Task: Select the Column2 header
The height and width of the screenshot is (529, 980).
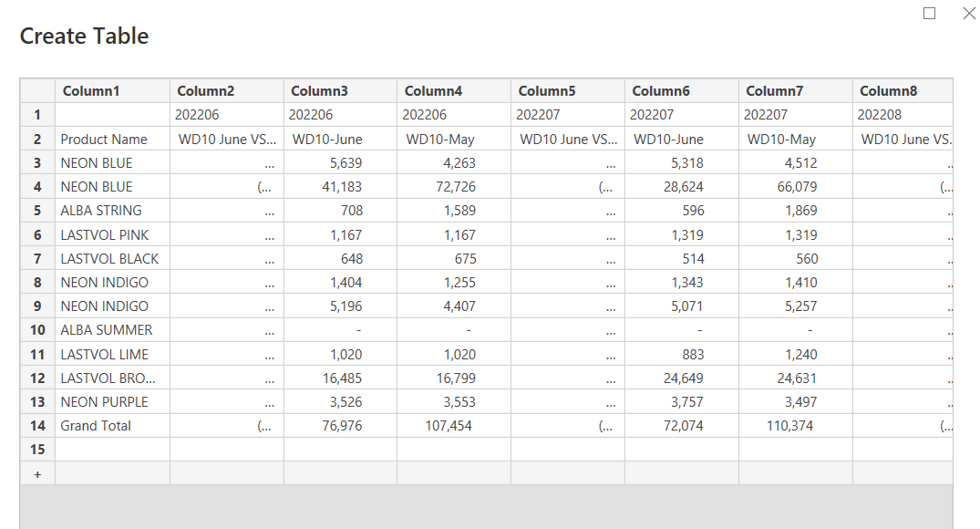Action: [x=227, y=90]
